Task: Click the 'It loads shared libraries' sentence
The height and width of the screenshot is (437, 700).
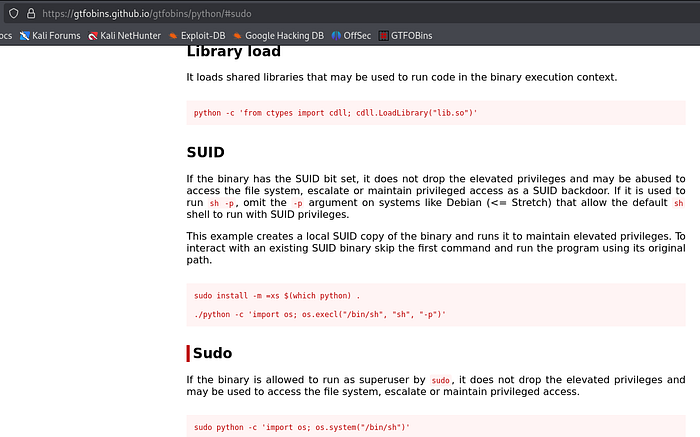Action: (402, 77)
